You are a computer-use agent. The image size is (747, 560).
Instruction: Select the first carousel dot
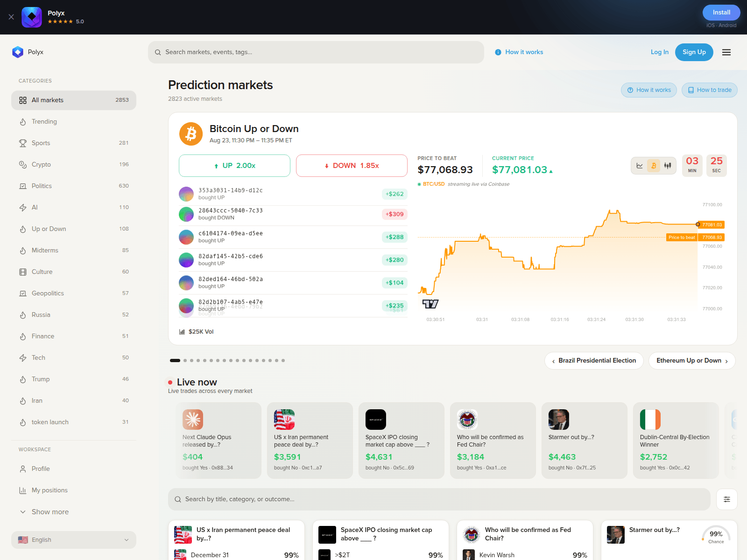tap(175, 360)
